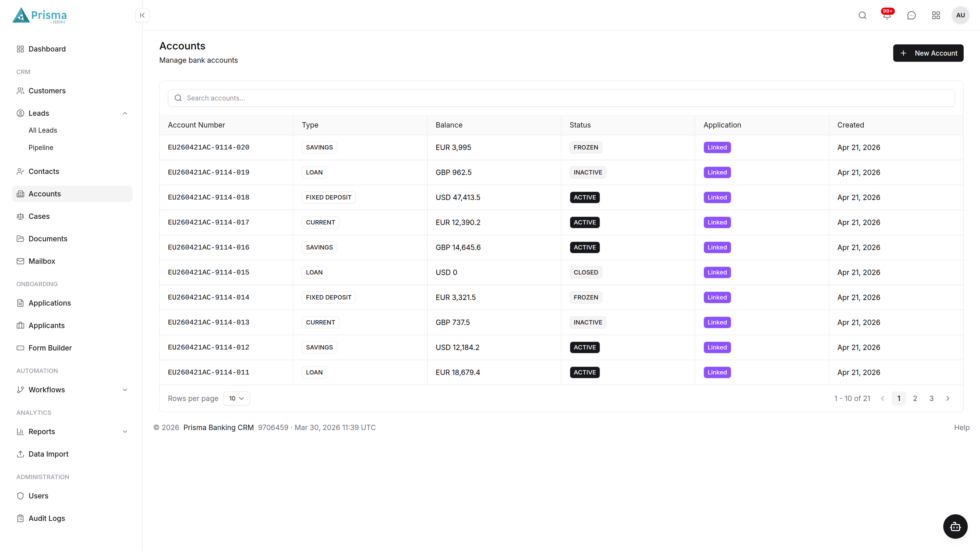This screenshot has width=980, height=551.
Task: Collapse the sidebar with the arrow button
Action: [x=142, y=15]
